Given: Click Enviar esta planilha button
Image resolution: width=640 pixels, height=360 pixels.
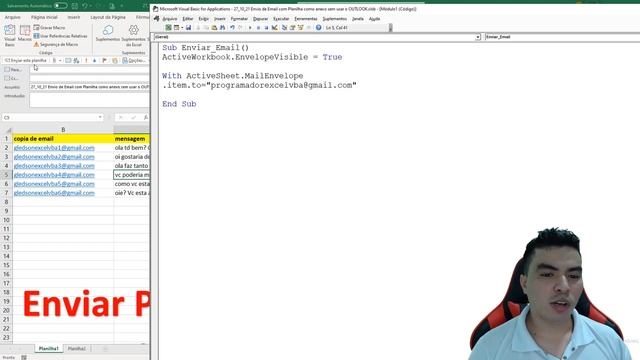Looking at the screenshot, I should pos(26,60).
